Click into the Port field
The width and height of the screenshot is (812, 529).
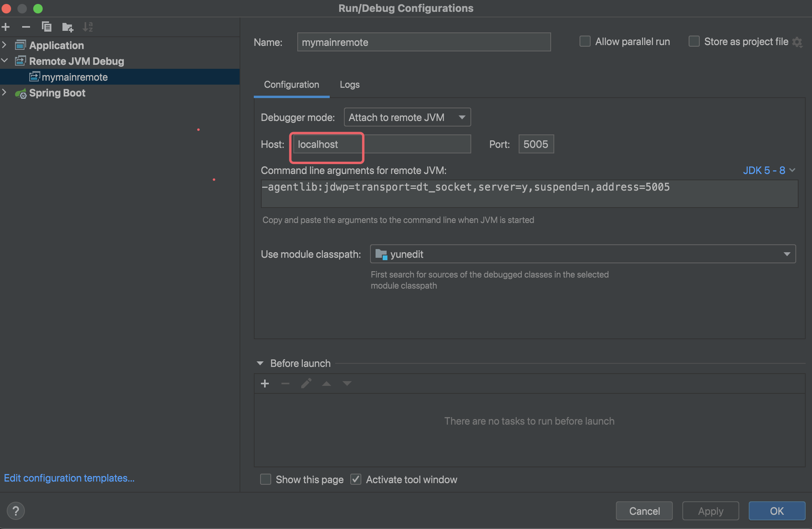tap(536, 144)
